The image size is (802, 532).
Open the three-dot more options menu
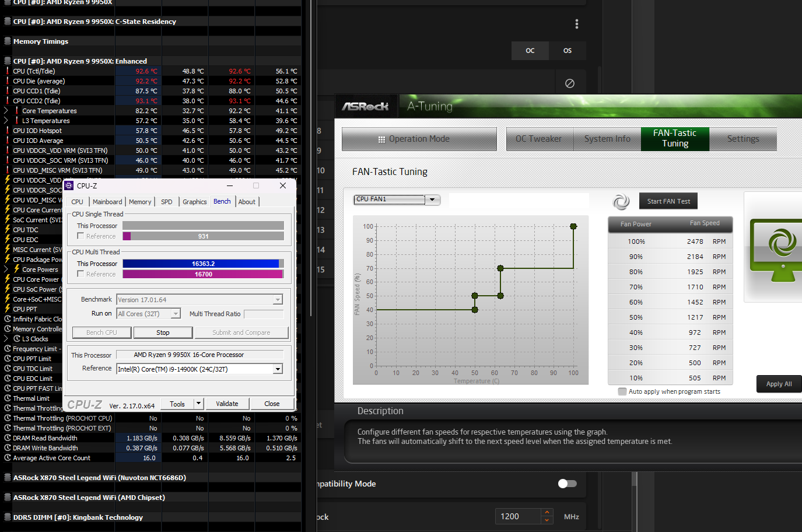click(x=577, y=24)
